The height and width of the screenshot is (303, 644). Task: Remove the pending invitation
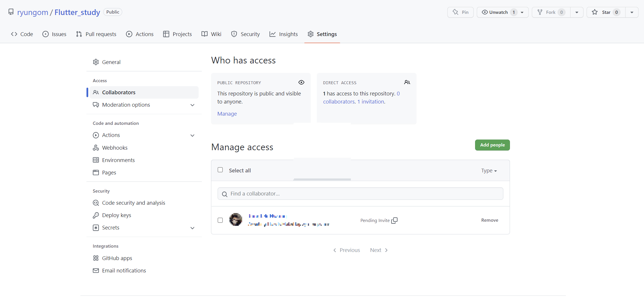[489, 220]
